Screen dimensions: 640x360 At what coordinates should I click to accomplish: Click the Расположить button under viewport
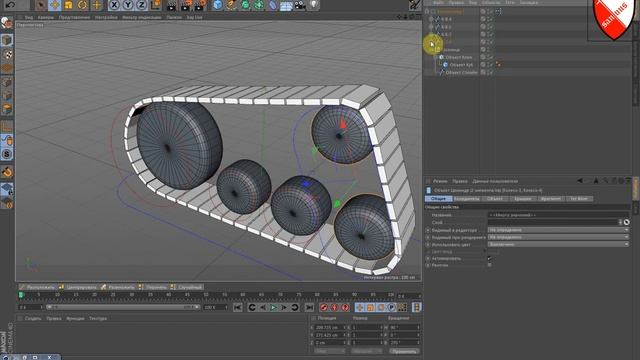pos(37,287)
